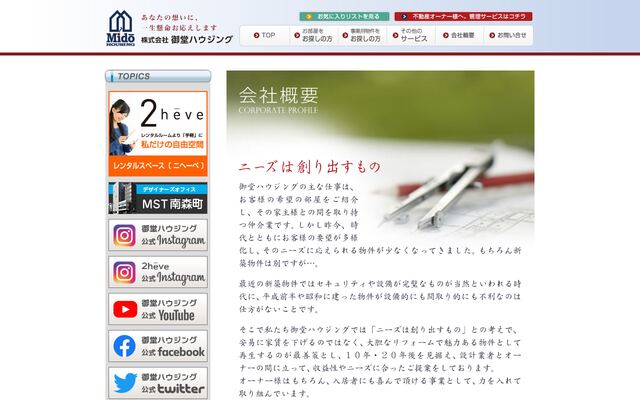Click the arrow icon beside お問い合せ
This screenshot has height=400, width=640.
click(x=492, y=36)
